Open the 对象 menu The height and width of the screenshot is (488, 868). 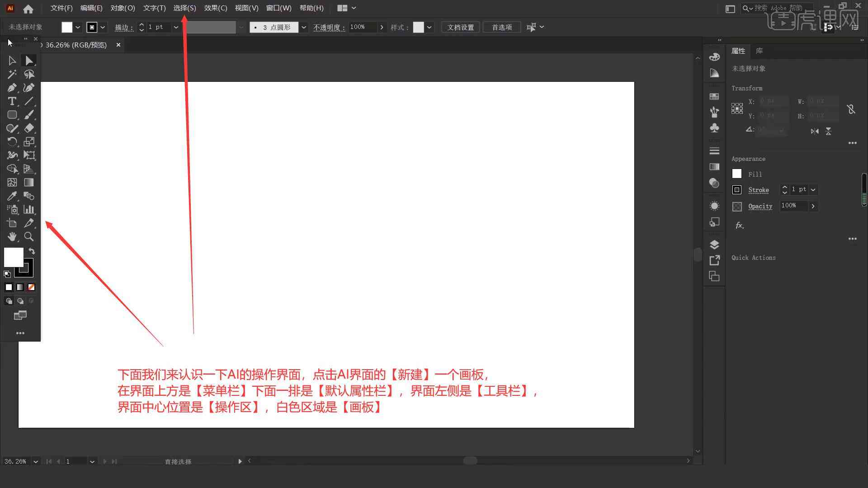pyautogui.click(x=122, y=8)
